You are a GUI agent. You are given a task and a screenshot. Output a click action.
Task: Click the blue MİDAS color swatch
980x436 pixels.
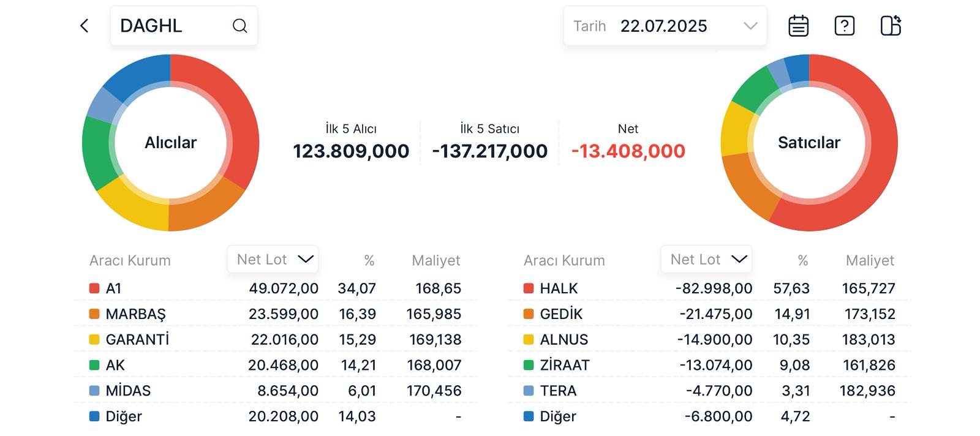[94, 391]
